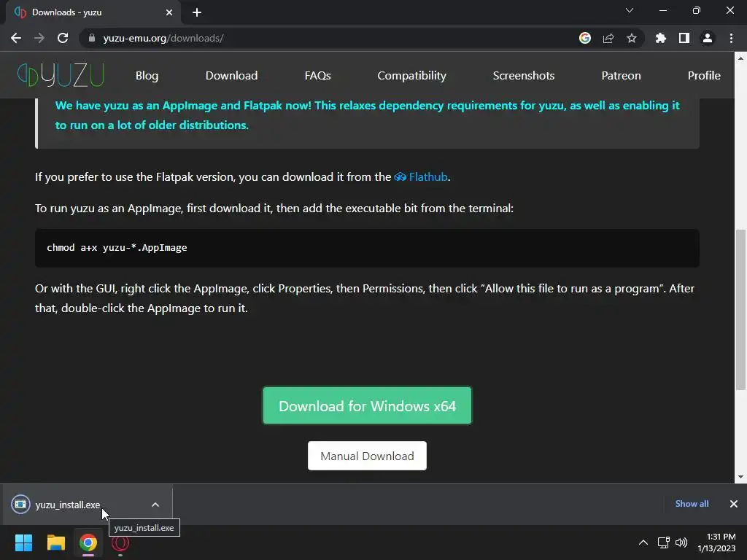
Task: Click the chmod a+x yuzu-*.AppImage code text
Action: point(117,248)
